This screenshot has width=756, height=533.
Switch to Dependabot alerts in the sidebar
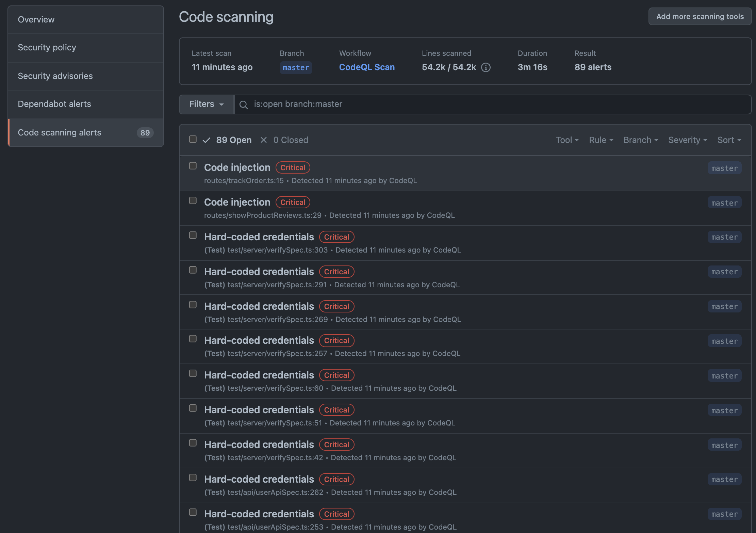tap(54, 104)
